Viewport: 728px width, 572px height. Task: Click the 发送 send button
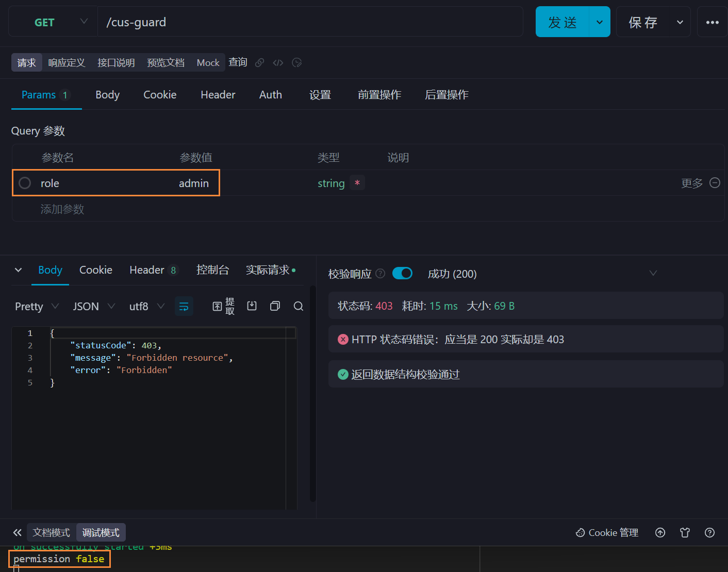pyautogui.click(x=562, y=22)
